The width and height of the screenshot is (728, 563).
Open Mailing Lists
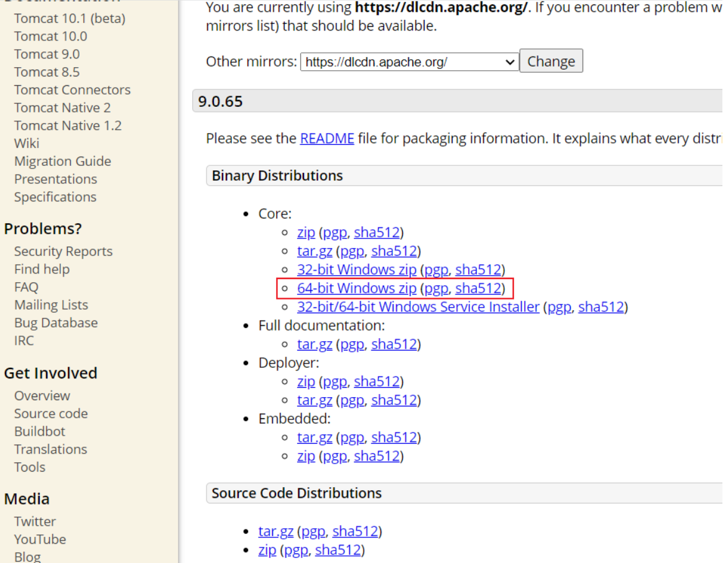coord(51,305)
